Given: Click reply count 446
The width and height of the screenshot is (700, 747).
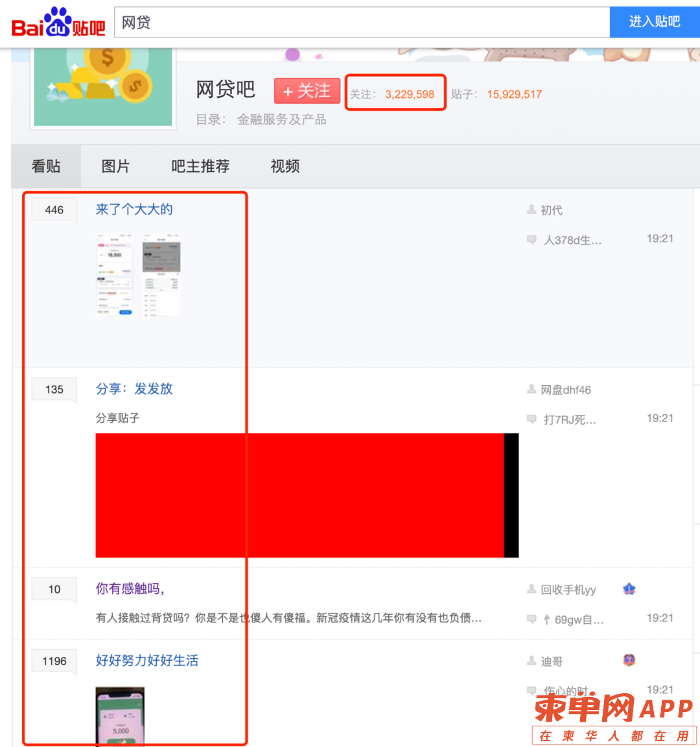Looking at the screenshot, I should (x=54, y=210).
